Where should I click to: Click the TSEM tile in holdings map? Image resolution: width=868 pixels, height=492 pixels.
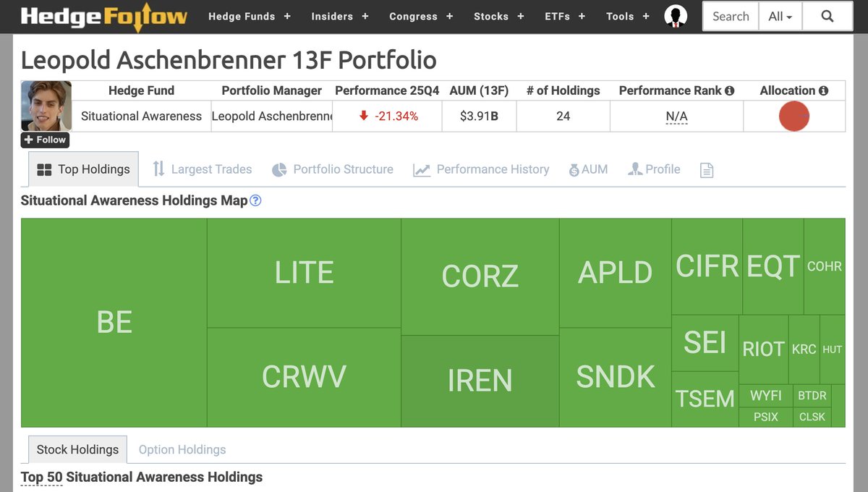click(x=705, y=399)
